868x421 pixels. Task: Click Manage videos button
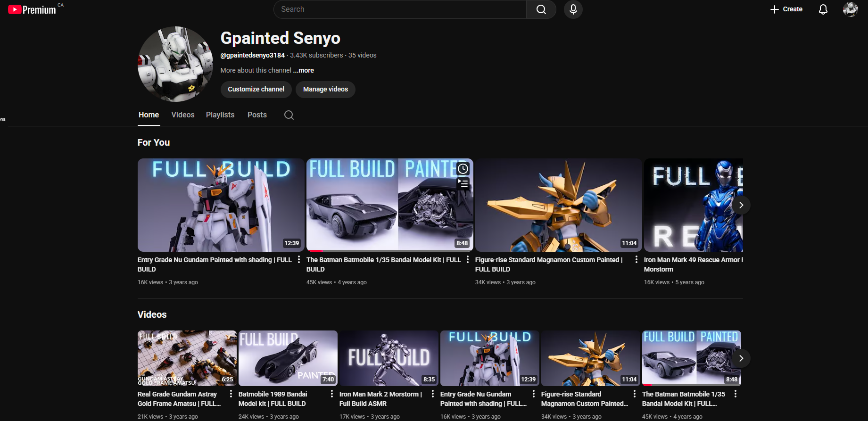click(x=325, y=89)
